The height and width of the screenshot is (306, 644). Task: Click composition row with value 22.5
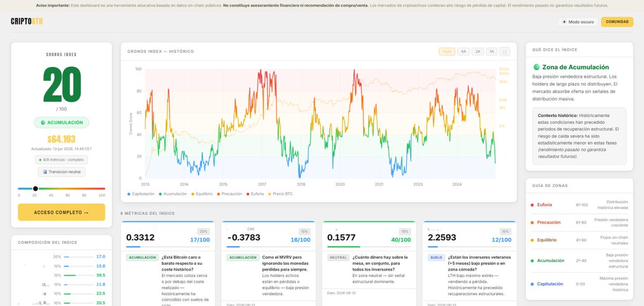coord(61,293)
